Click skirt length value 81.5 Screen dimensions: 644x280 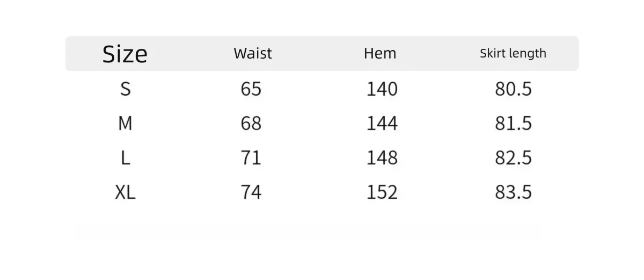click(514, 124)
